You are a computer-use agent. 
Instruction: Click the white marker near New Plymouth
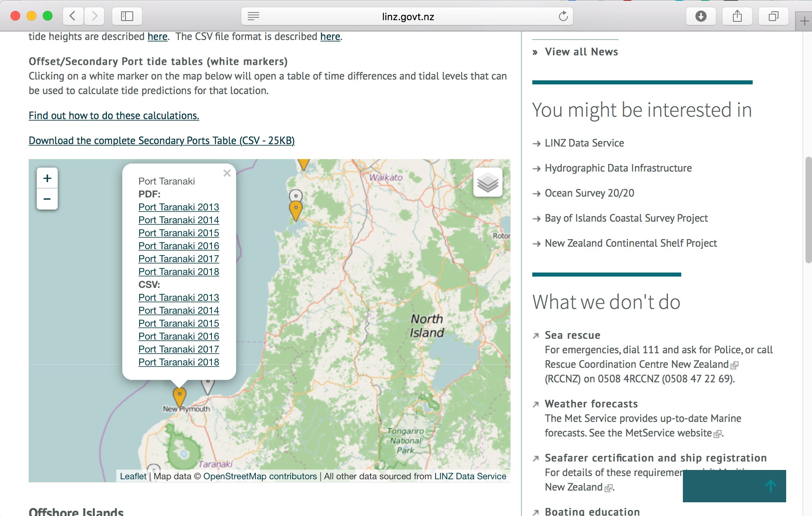point(207,386)
